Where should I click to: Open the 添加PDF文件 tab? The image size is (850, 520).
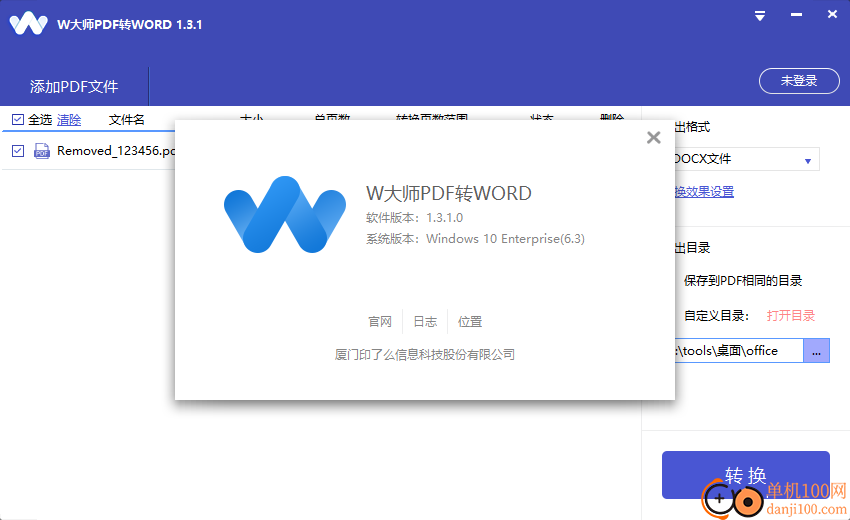point(74,86)
